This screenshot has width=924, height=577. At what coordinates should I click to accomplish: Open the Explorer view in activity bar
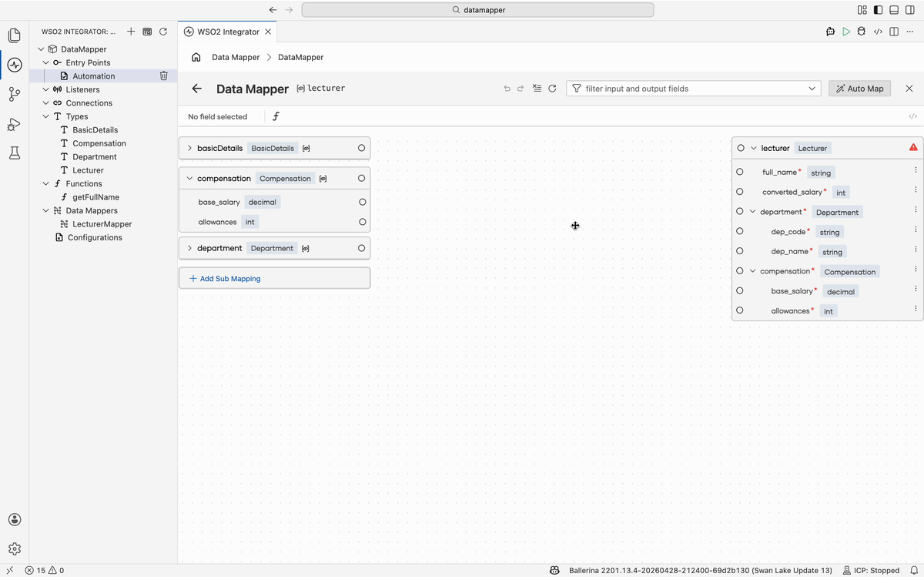point(14,35)
